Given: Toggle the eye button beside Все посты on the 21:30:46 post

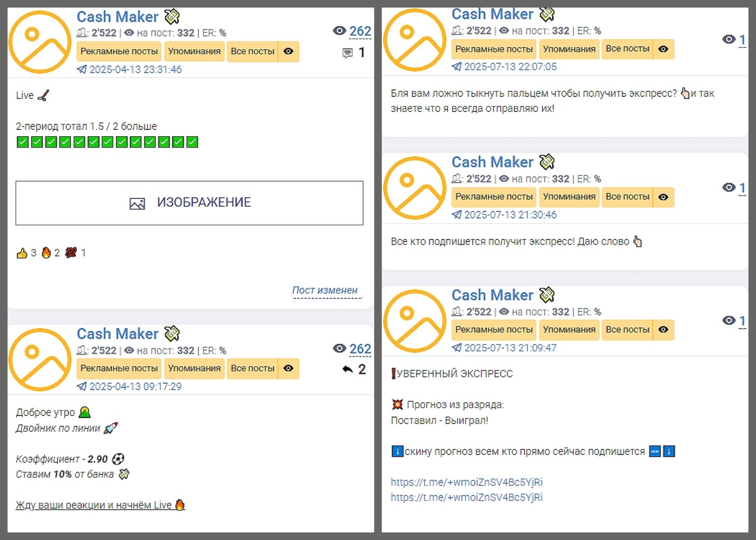Looking at the screenshot, I should [x=664, y=197].
